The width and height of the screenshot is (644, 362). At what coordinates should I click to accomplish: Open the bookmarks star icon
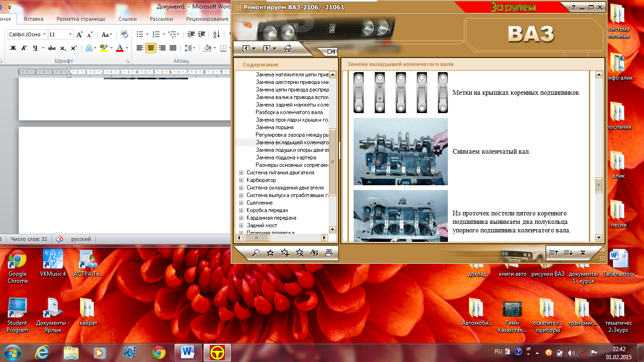(x=271, y=253)
